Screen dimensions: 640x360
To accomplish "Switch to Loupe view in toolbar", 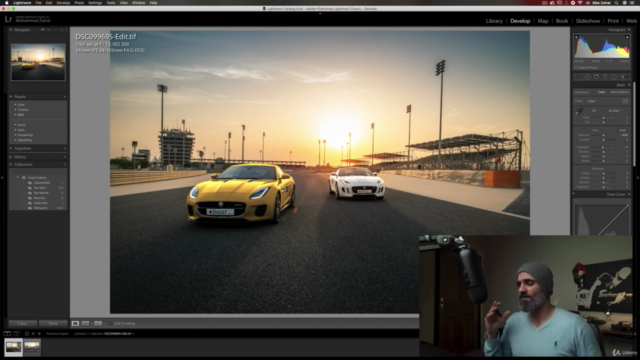I will [76, 323].
